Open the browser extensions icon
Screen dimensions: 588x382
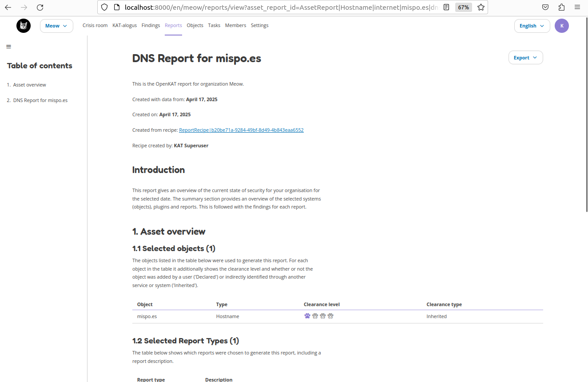[561, 7]
